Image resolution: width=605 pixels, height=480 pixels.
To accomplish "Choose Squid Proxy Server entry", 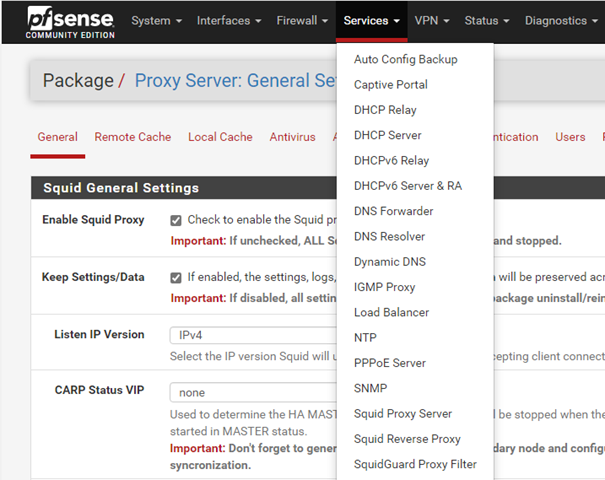I will [403, 414].
